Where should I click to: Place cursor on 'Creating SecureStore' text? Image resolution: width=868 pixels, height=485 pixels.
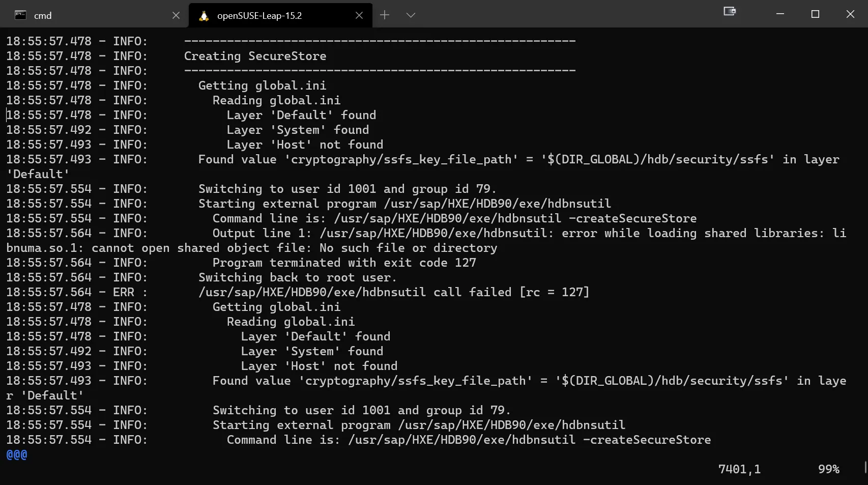coord(255,56)
